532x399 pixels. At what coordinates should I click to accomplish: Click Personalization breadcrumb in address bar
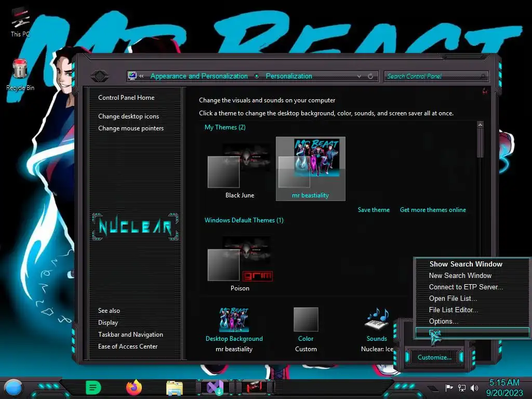tap(289, 76)
